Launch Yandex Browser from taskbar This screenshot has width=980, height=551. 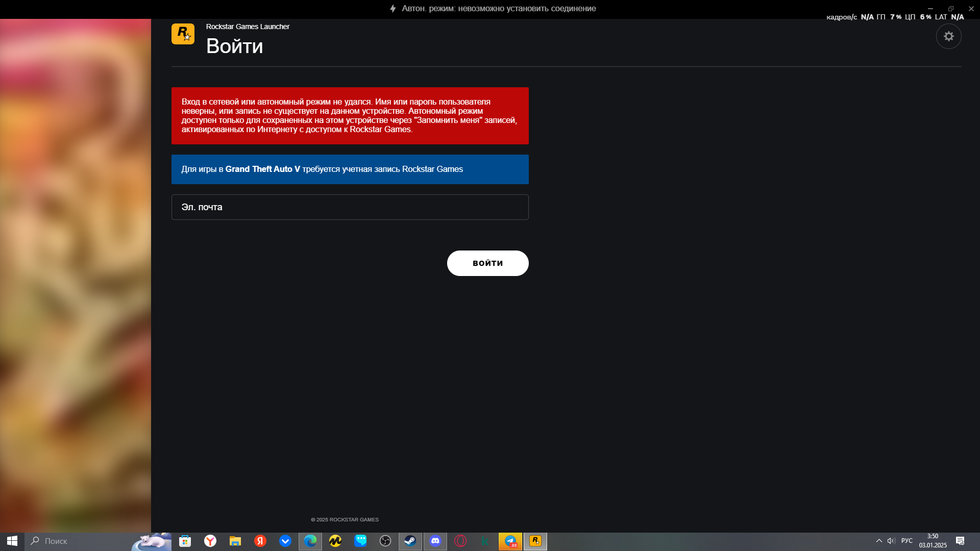click(x=210, y=541)
